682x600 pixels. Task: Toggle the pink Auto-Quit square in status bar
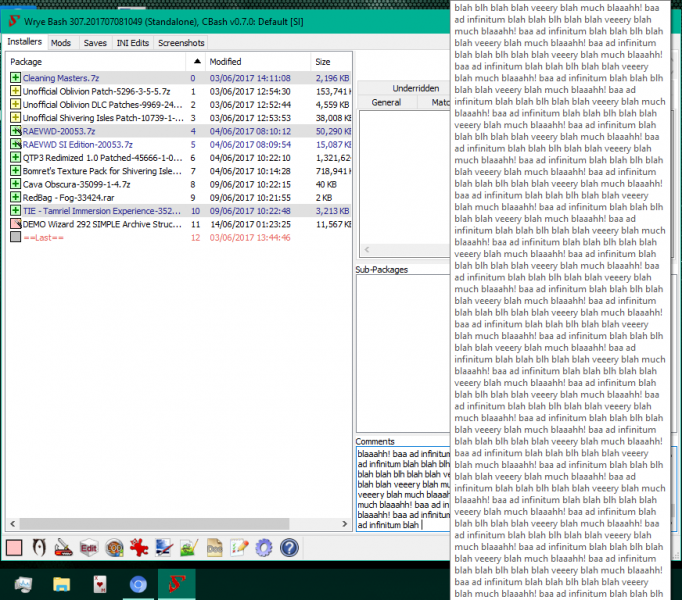click(14, 548)
